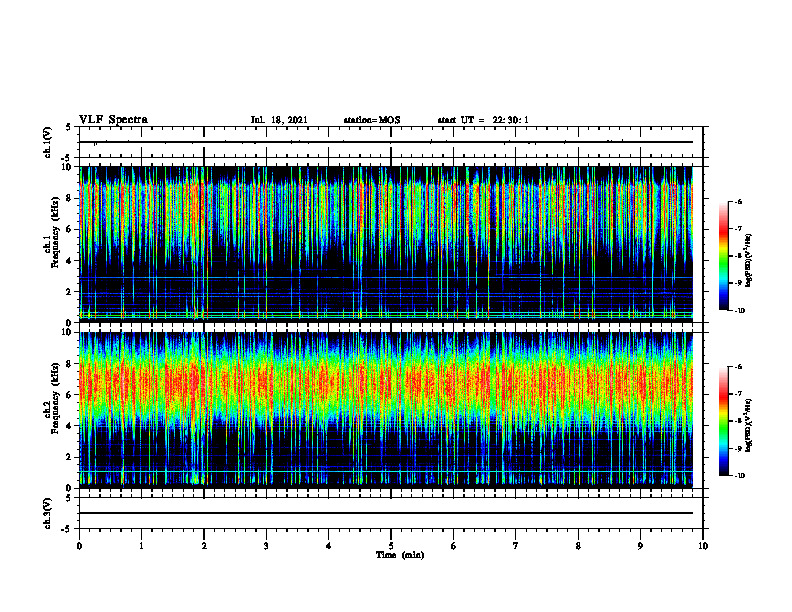This screenshot has width=792, height=612.
Task: Click the ch.2 spectrogram color bar
Action: (x=723, y=421)
